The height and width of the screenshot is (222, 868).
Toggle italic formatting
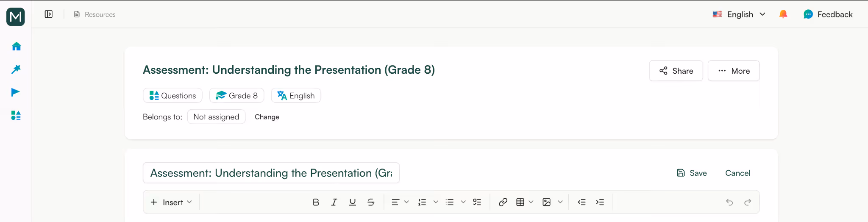[x=334, y=202]
